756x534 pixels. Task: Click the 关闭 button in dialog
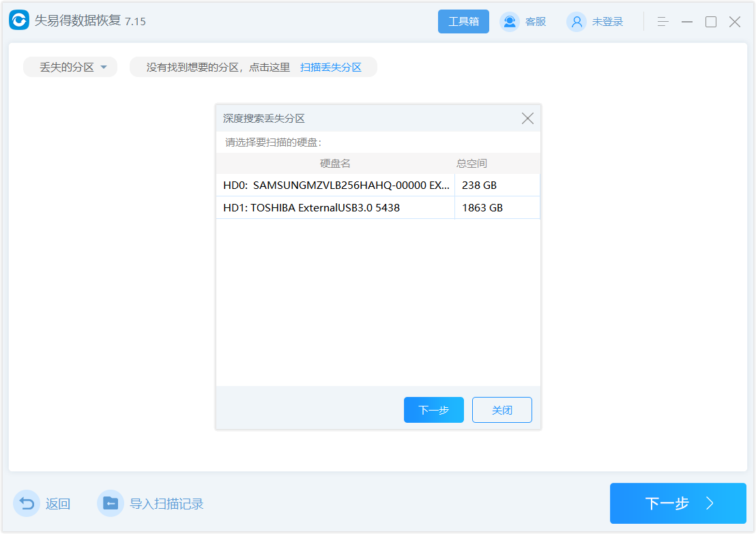(502, 410)
